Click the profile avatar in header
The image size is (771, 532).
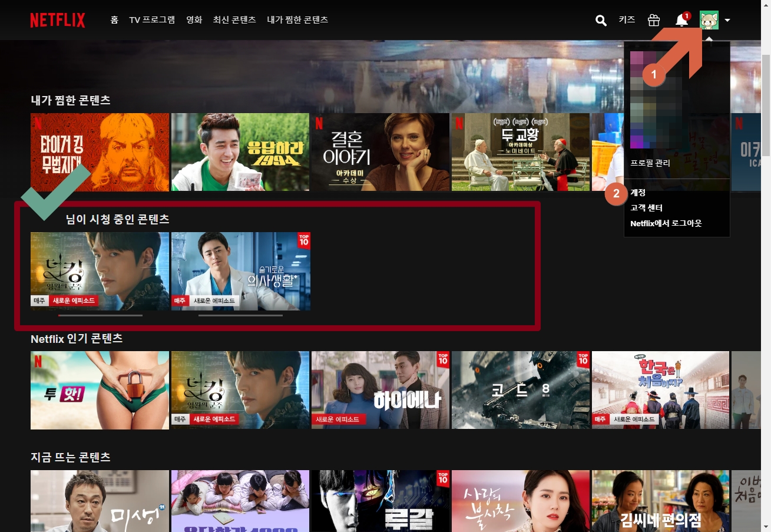[709, 20]
